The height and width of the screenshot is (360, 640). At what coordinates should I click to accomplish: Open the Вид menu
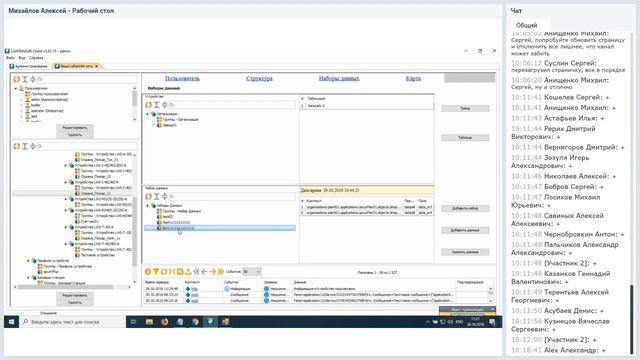(x=22, y=58)
